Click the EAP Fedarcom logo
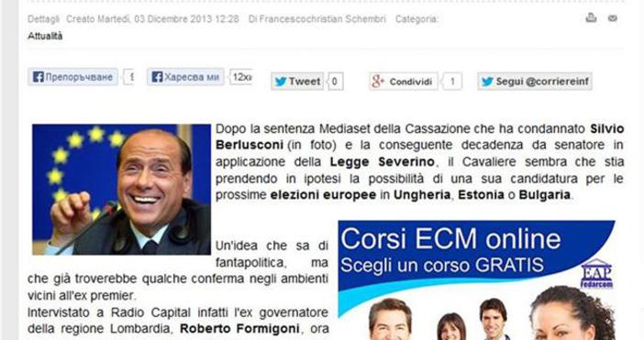 click(597, 274)
